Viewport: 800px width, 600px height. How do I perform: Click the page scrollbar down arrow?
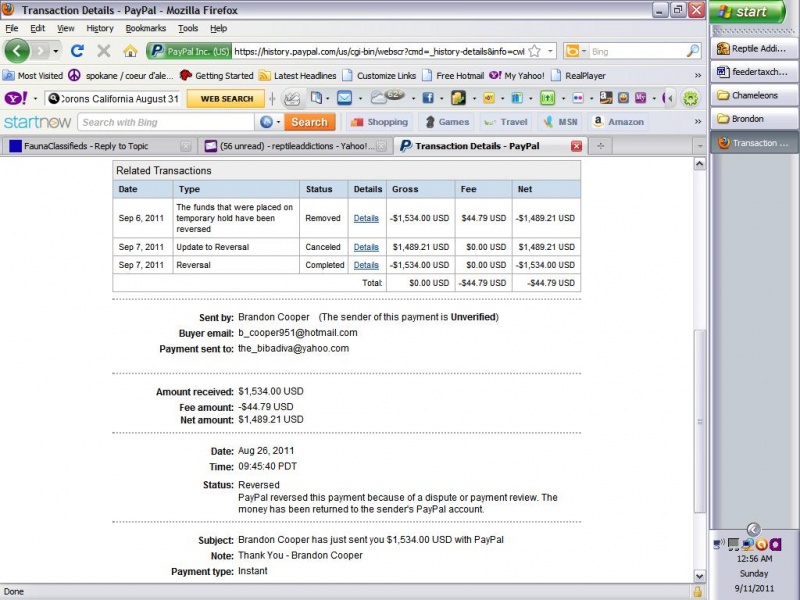point(699,576)
